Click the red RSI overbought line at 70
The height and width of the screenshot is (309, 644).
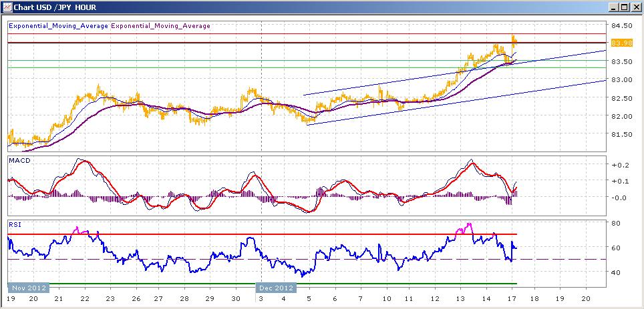(x=262, y=234)
